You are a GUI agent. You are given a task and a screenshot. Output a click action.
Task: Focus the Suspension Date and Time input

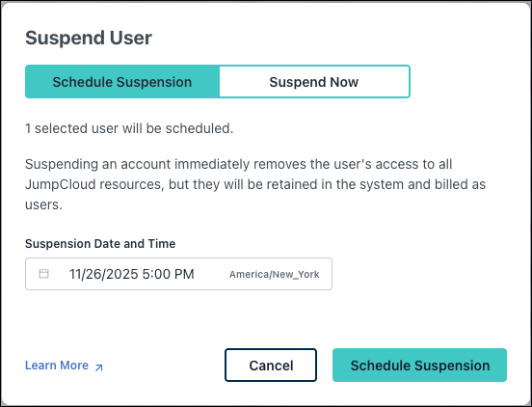(x=179, y=274)
